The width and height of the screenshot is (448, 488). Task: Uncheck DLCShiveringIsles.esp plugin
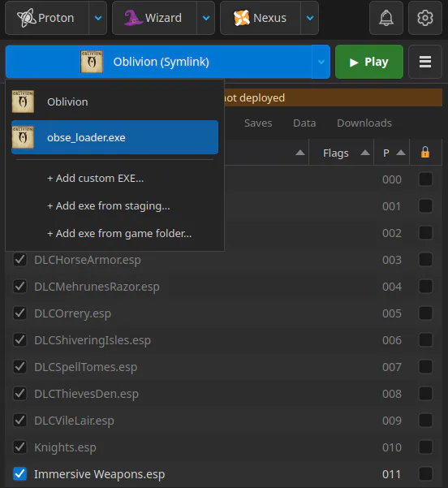tap(20, 340)
